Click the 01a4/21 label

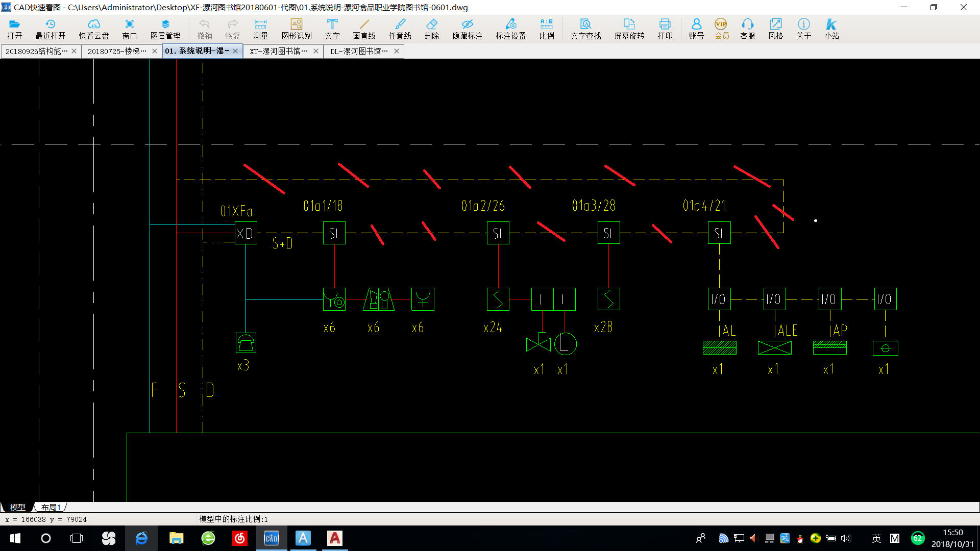coord(704,206)
